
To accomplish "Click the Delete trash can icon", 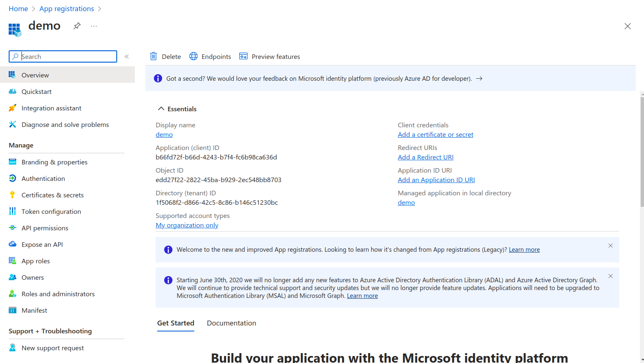I will coord(153,56).
